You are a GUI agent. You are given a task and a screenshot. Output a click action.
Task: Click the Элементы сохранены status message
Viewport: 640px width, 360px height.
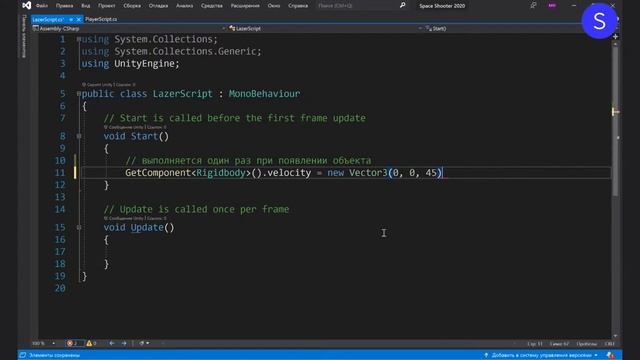(x=54, y=355)
